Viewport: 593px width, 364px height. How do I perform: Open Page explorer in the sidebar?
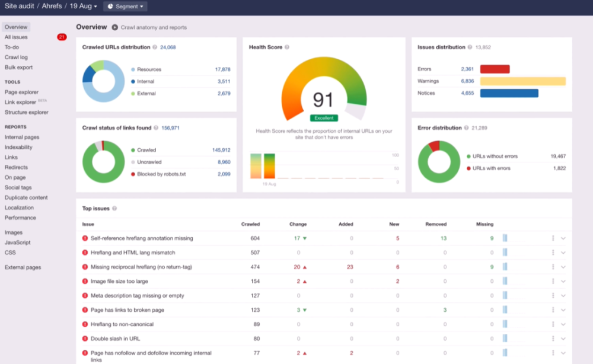coord(21,92)
